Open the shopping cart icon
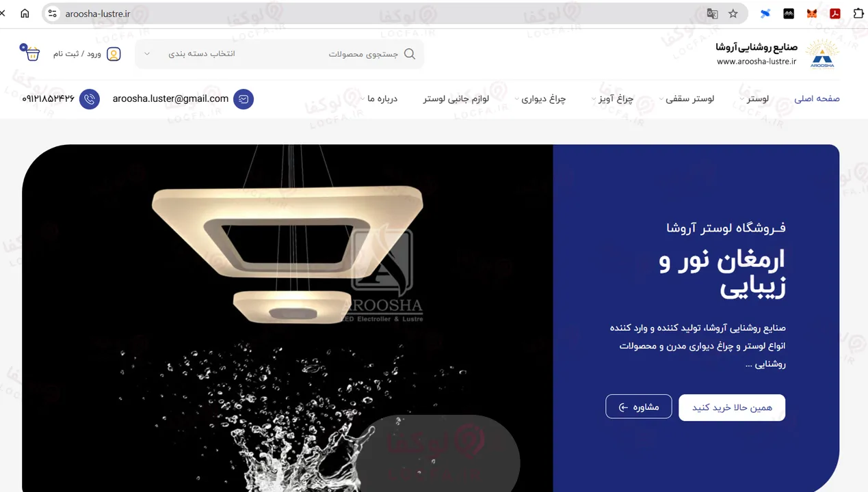This screenshot has width=868, height=492. [x=31, y=53]
